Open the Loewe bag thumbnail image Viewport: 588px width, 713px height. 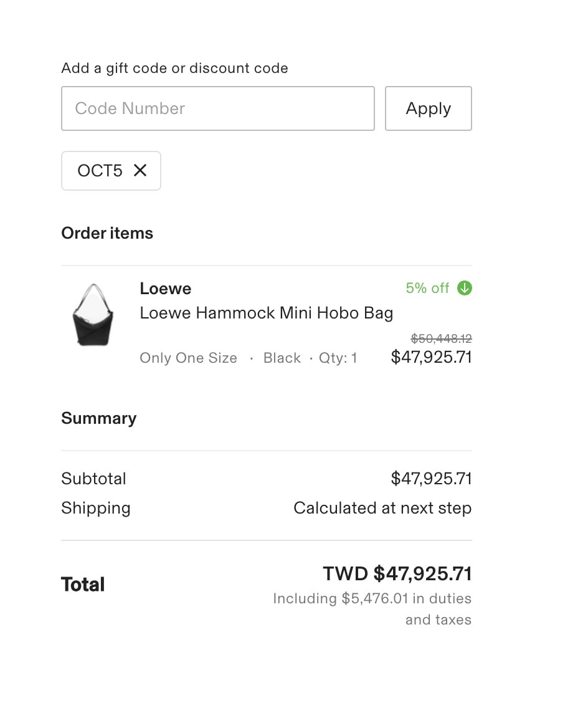93,315
